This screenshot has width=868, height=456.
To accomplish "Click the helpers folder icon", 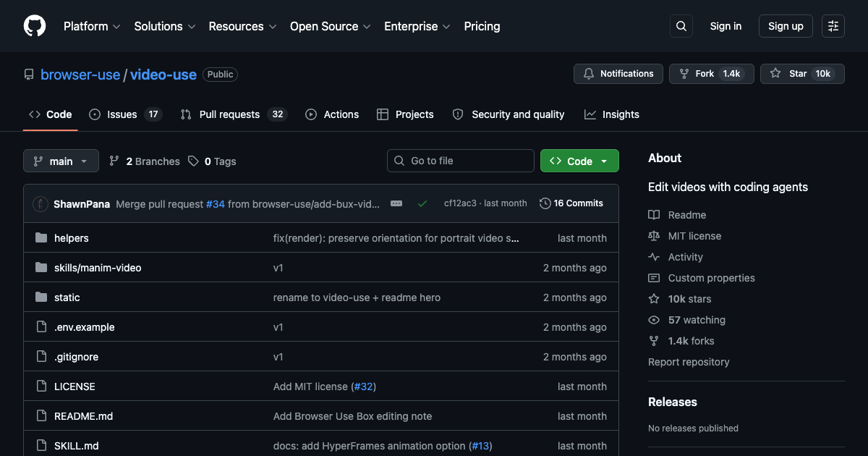I will click(41, 238).
